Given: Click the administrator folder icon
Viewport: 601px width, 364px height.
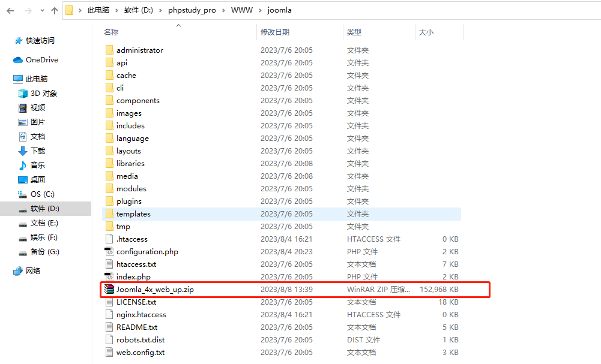Looking at the screenshot, I should (109, 50).
